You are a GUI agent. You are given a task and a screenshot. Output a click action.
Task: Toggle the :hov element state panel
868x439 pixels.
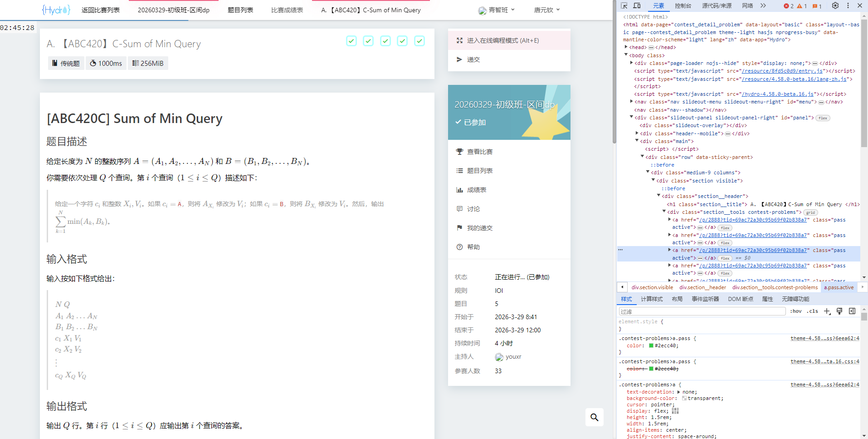[x=796, y=311]
